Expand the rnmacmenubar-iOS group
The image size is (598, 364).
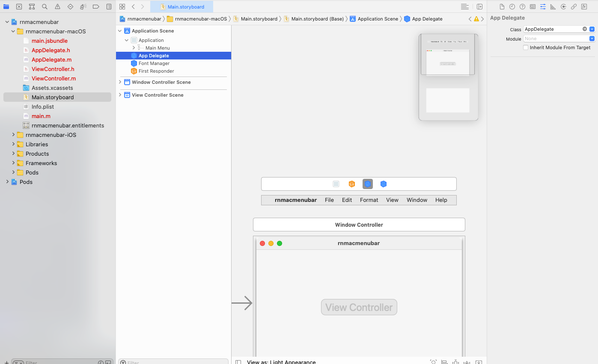[x=13, y=135]
